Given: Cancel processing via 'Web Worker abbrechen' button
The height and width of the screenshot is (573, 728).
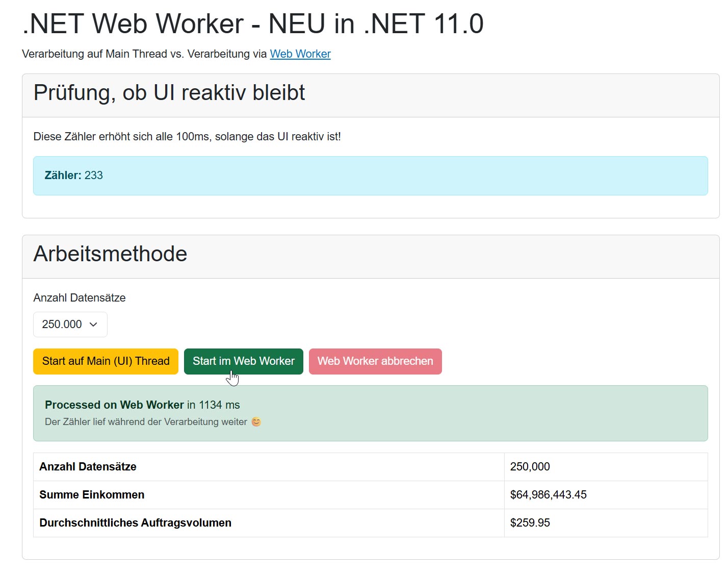Looking at the screenshot, I should click(375, 361).
